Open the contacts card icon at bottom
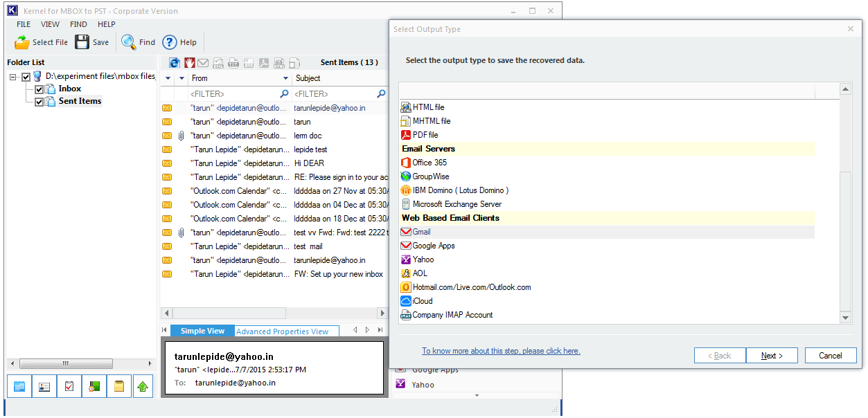This screenshot has height=418, width=868. 44,386
